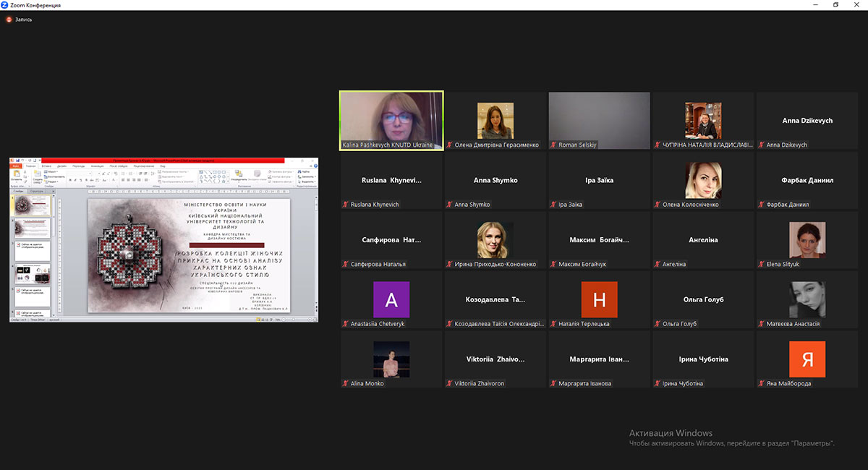This screenshot has height=470, width=868.
Task: Click the Создать слайд icon in PowerPoint ribbon
Action: tap(38, 174)
